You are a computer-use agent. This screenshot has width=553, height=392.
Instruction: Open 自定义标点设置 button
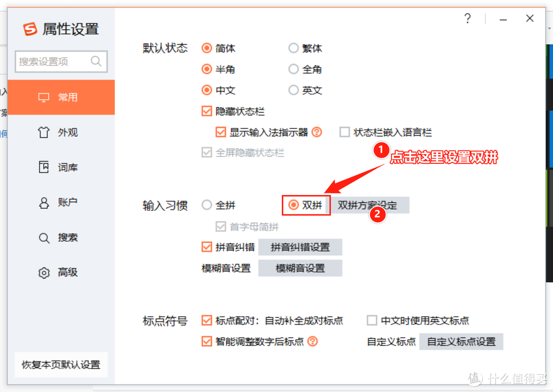[x=461, y=341]
